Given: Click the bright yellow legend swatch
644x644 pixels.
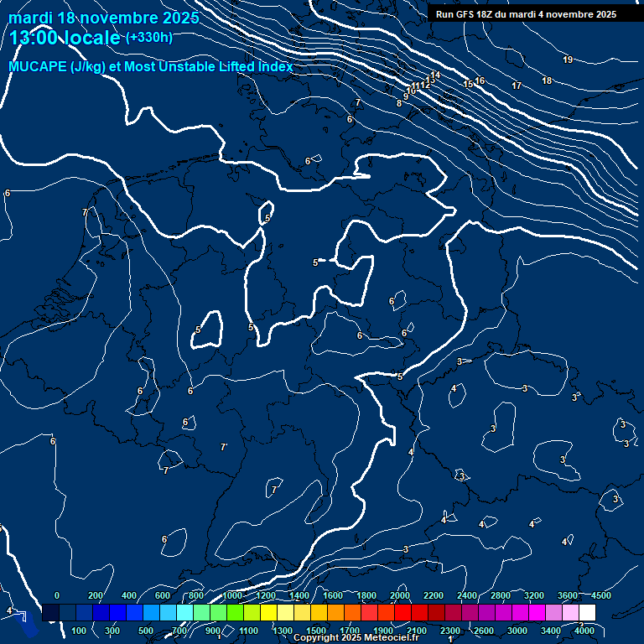Looking at the screenshot, I should point(268,612).
